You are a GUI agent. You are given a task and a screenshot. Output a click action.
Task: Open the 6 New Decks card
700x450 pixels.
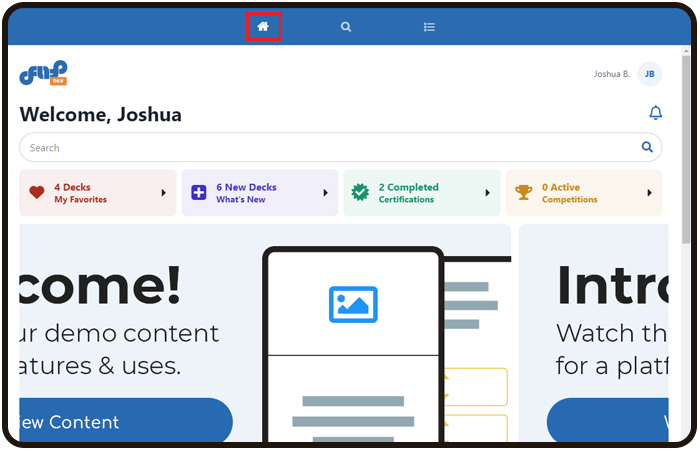260,193
